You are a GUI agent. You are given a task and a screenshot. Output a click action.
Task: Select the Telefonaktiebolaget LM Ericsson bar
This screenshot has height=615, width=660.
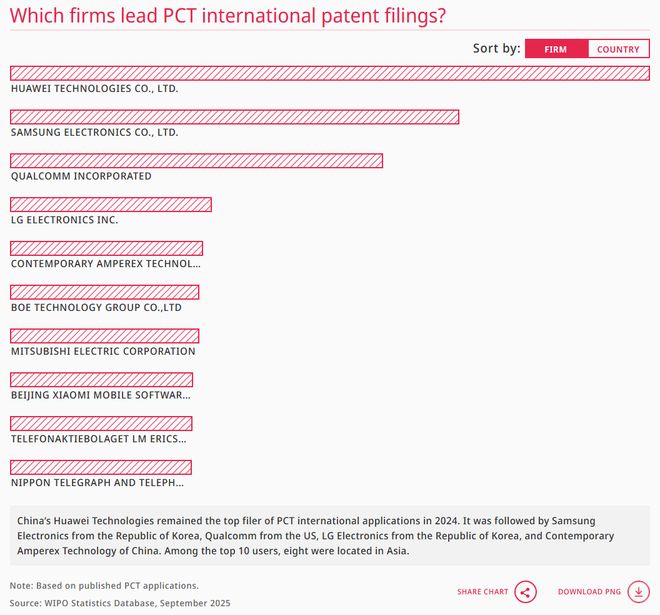tap(101, 424)
